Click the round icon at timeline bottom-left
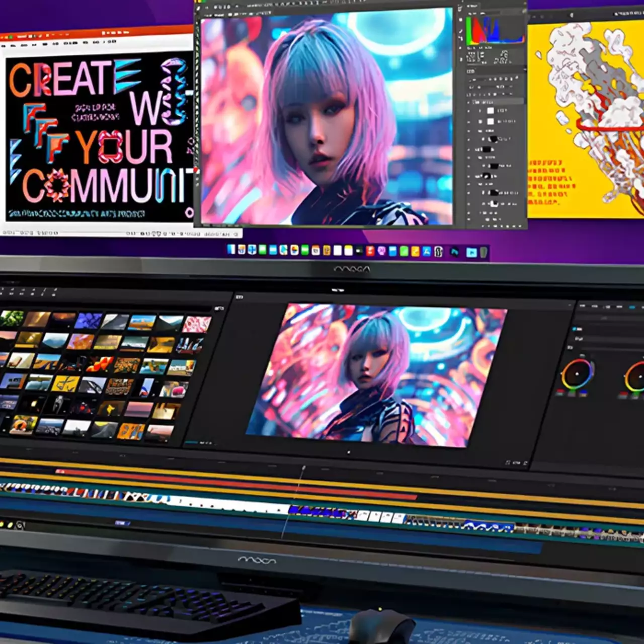Screen dimensions: 644x644 point(20,525)
